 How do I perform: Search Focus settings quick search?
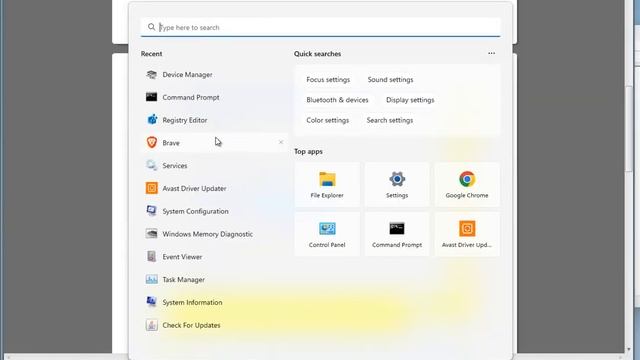click(328, 80)
